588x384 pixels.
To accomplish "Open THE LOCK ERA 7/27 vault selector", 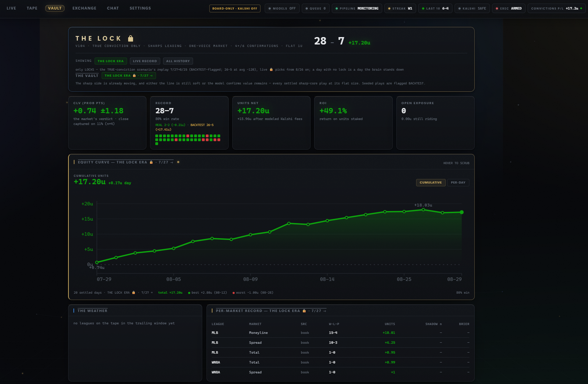I will (129, 76).
